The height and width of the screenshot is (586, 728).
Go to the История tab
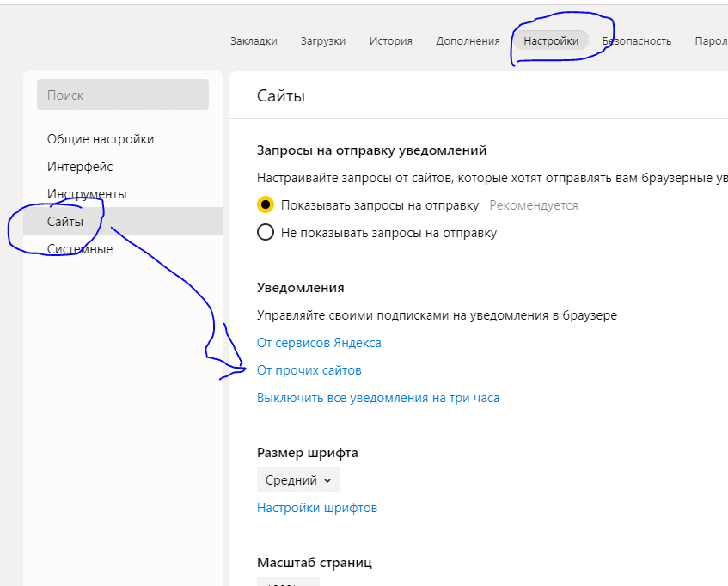(391, 40)
